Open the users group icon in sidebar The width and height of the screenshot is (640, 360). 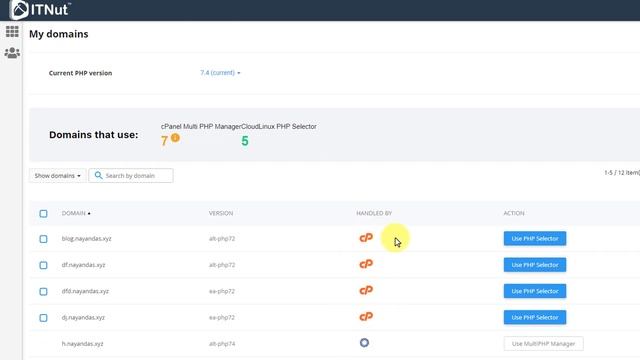pyautogui.click(x=12, y=53)
